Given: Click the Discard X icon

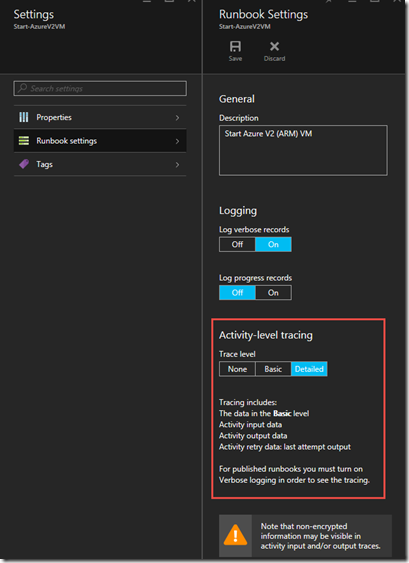Looking at the screenshot, I should [274, 46].
